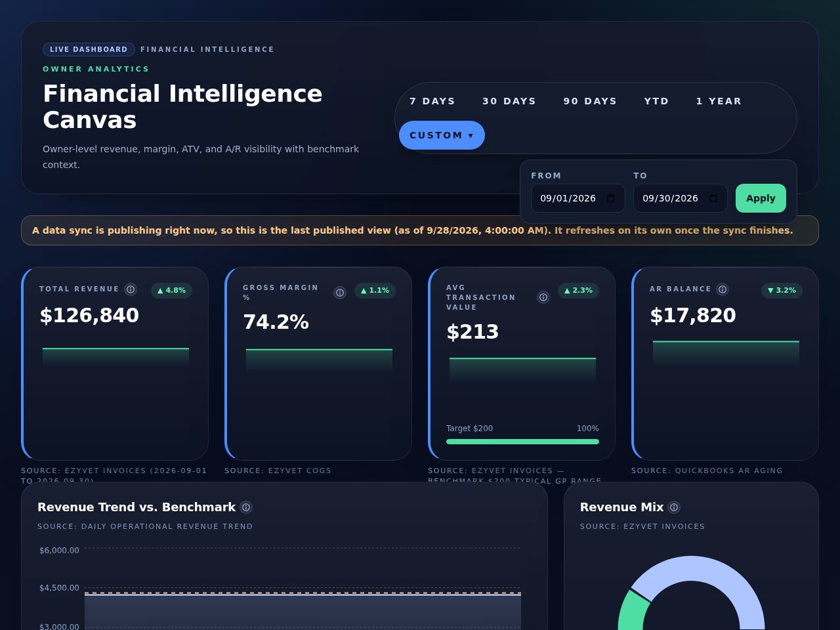The image size is (840, 630).
Task: Click the green segment of Revenue Mix donut
Action: 634,609
